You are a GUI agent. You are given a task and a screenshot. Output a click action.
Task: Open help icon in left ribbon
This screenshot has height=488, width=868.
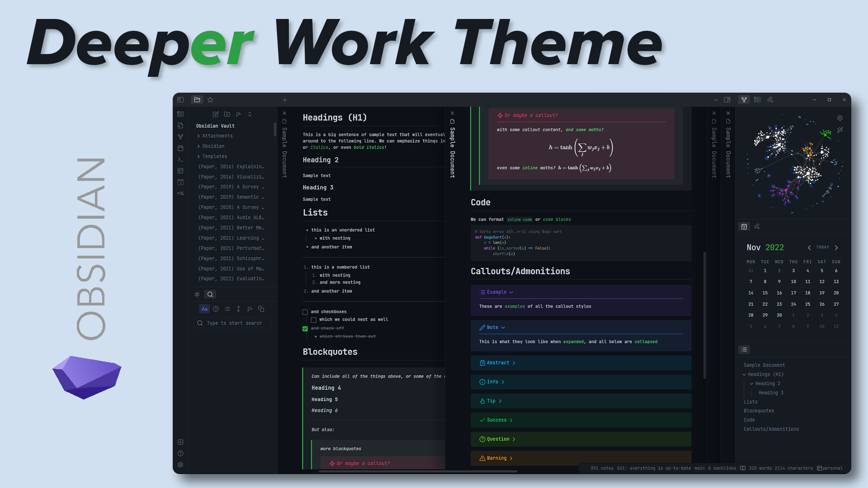(180, 453)
